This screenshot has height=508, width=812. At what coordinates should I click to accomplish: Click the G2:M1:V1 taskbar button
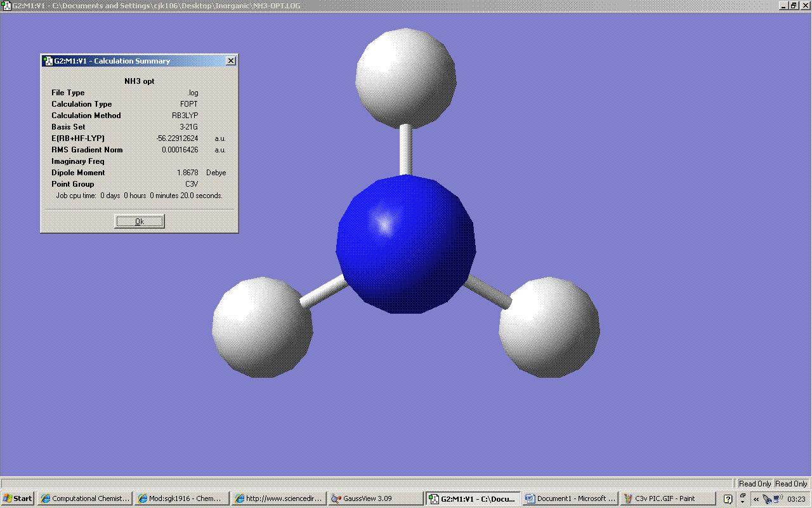pos(473,498)
